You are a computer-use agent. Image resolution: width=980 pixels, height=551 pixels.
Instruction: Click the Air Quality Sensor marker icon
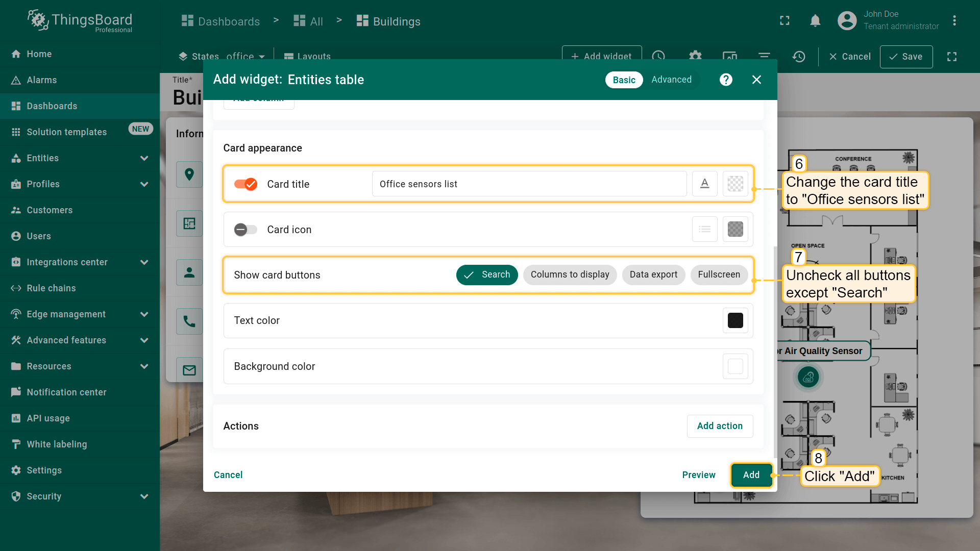pos(808,378)
